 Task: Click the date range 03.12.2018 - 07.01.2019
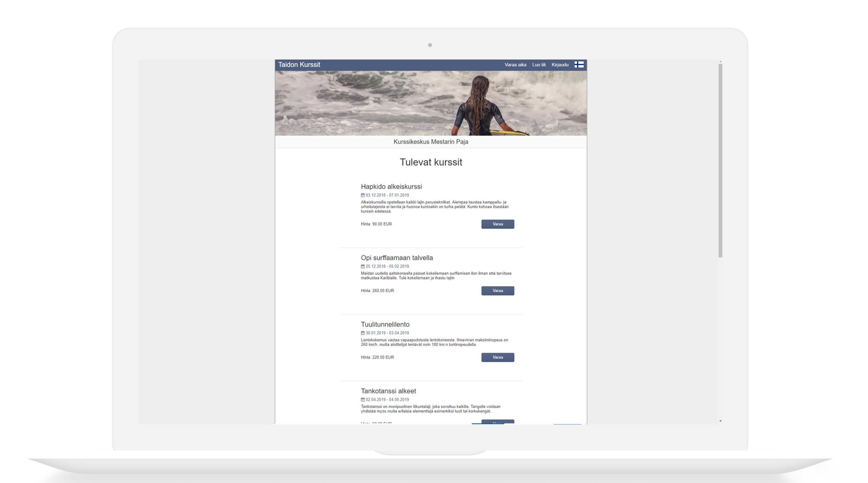[x=387, y=195]
